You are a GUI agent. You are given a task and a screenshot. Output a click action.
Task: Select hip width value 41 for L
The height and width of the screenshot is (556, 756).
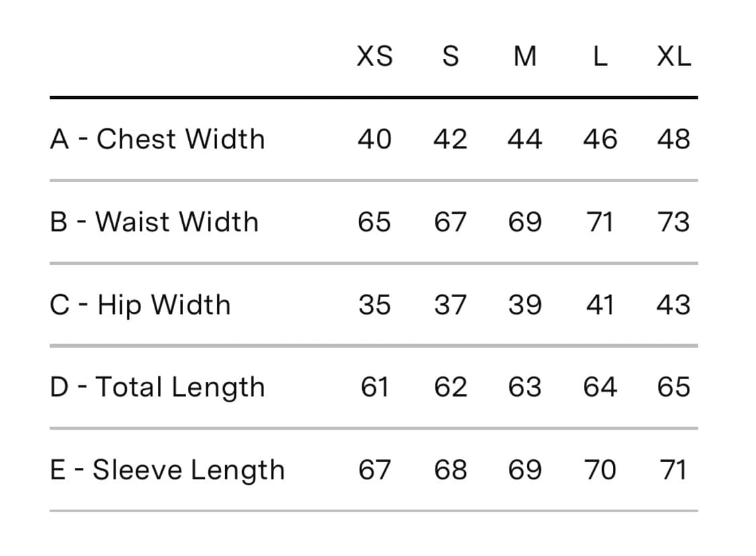600,305
